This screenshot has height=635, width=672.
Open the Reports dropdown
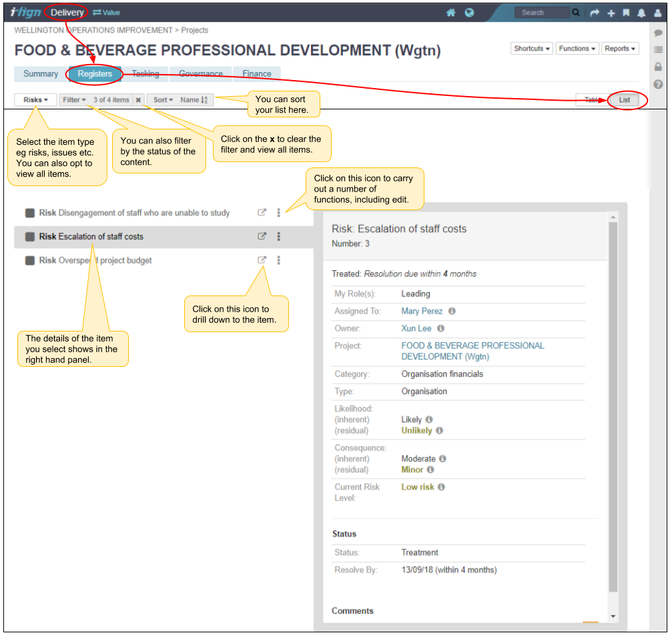point(620,49)
